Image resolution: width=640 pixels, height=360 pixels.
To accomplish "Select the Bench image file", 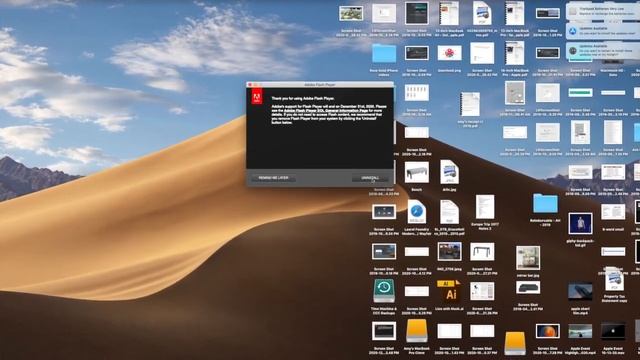I will (417, 172).
